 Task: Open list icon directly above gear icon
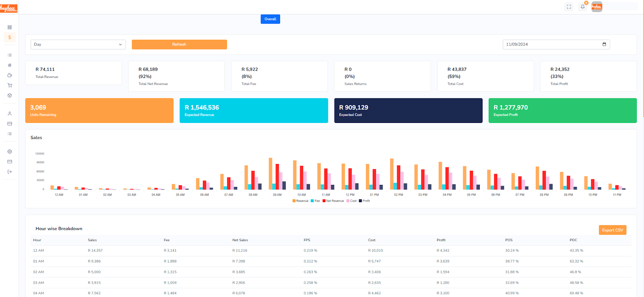tap(10, 134)
